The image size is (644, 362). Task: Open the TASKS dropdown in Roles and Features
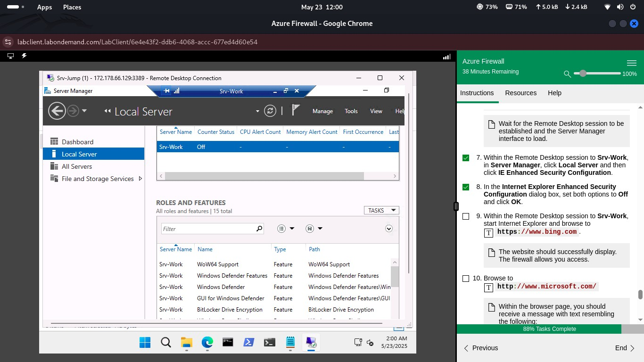tap(381, 210)
